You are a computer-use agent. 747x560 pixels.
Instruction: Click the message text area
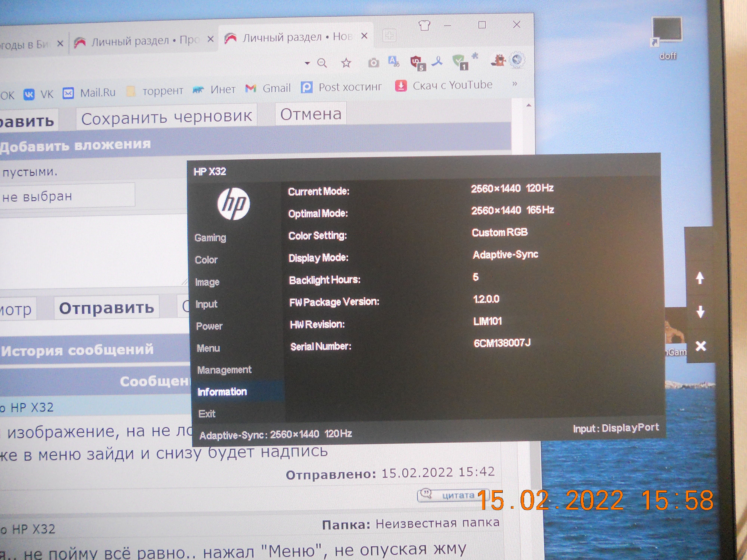91,251
